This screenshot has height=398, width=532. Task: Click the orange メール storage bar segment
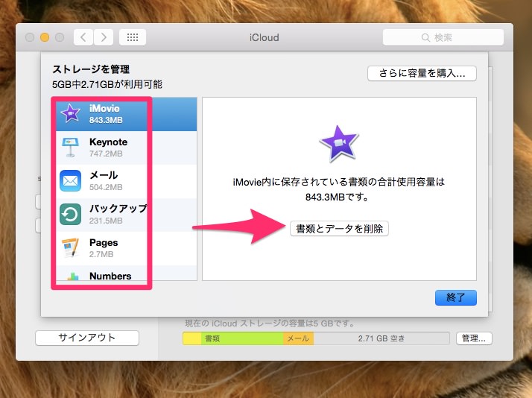(298, 338)
